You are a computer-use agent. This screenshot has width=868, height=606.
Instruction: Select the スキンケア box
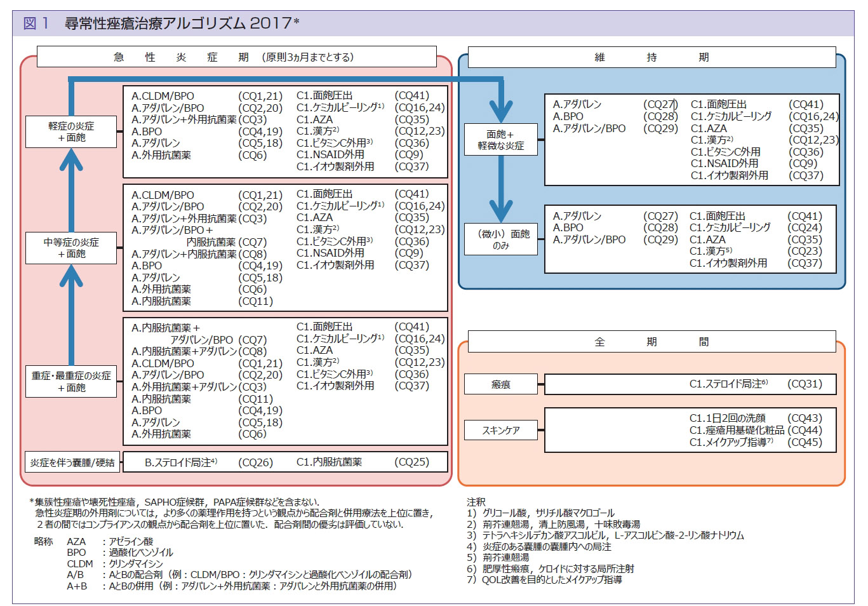click(x=501, y=430)
